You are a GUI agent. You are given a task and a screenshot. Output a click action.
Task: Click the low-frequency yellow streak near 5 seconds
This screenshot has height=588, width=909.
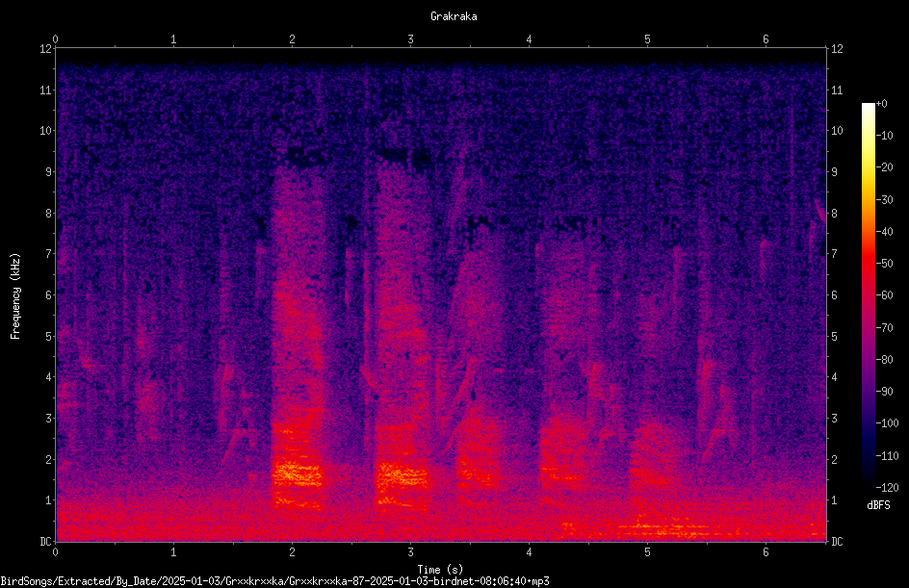661,528
